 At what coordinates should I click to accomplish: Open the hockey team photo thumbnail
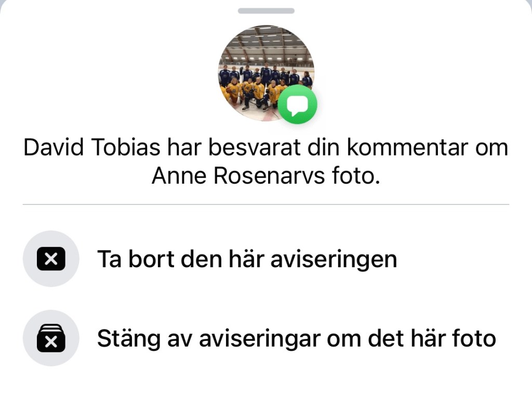click(x=266, y=73)
